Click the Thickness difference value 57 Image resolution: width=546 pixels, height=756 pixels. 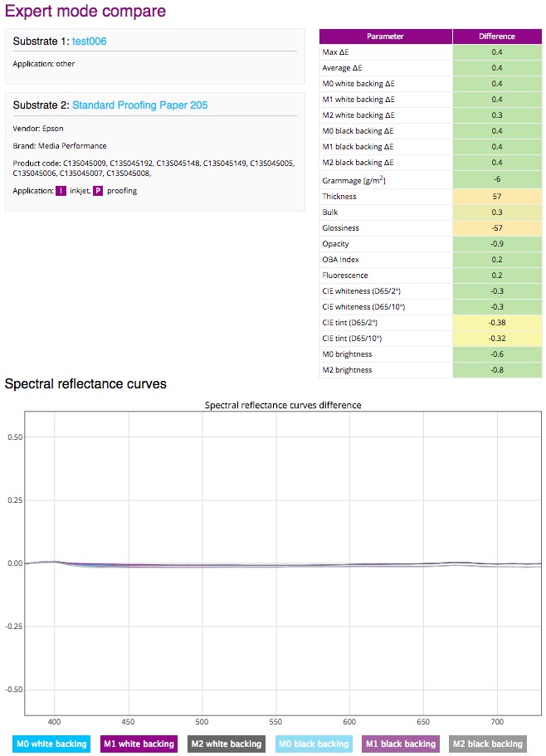497,196
